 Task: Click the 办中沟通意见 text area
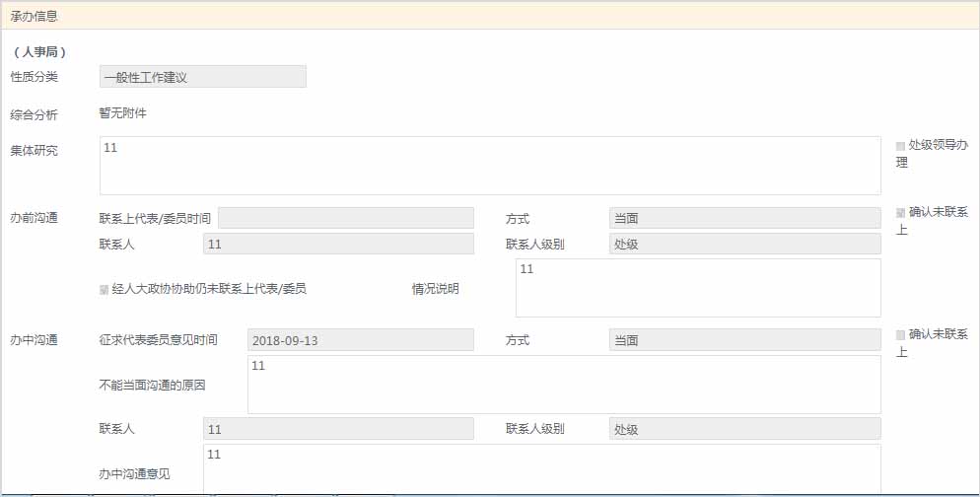coord(541,469)
